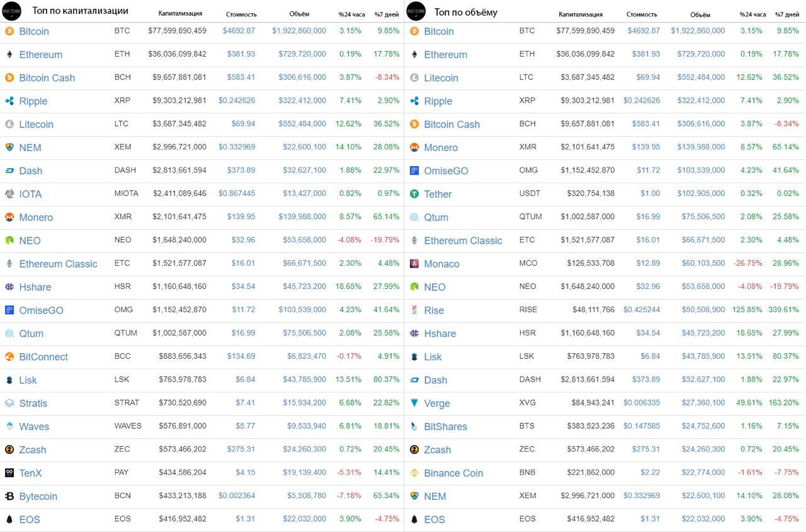The height and width of the screenshot is (532, 806).
Task: Click the Ethereum icon in market cap table
Action: tap(9, 54)
